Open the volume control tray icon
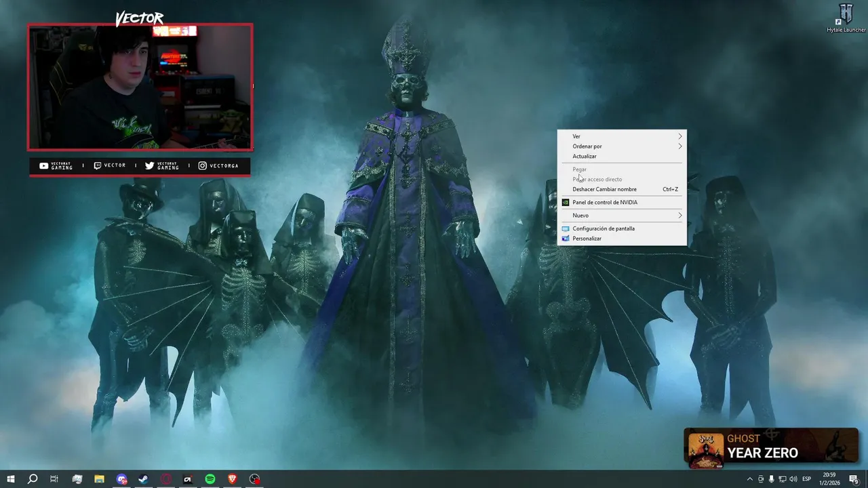Image resolution: width=868 pixels, height=488 pixels. click(x=793, y=479)
